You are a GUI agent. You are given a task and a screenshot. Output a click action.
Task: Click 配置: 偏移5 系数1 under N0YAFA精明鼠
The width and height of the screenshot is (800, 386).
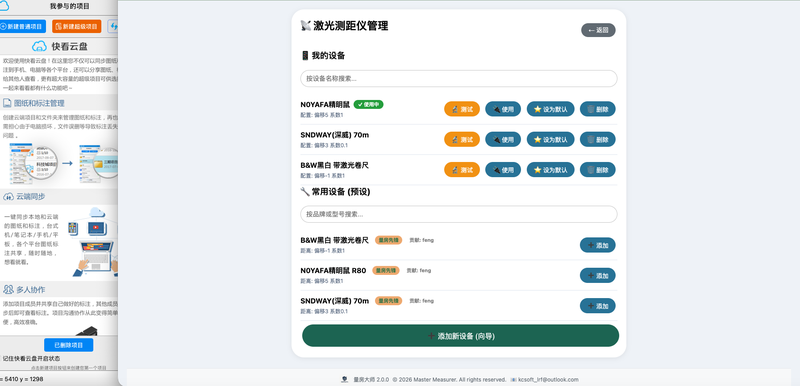(322, 115)
